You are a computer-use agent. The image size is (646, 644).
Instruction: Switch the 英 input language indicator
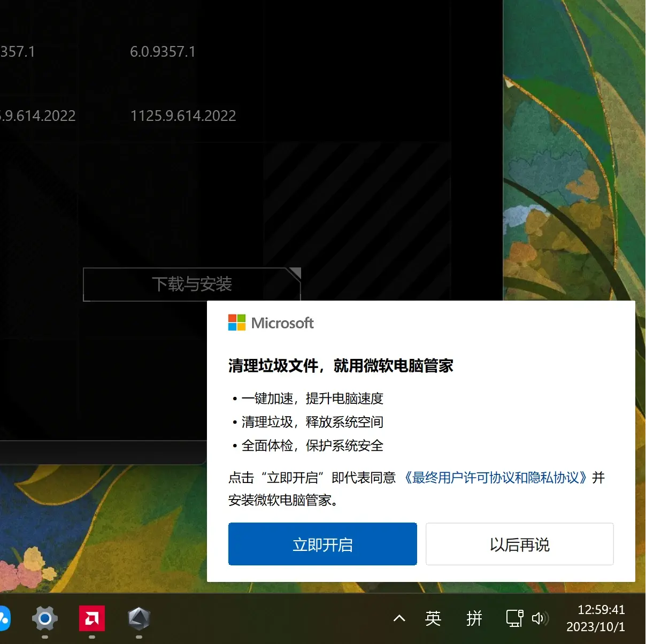[433, 619]
